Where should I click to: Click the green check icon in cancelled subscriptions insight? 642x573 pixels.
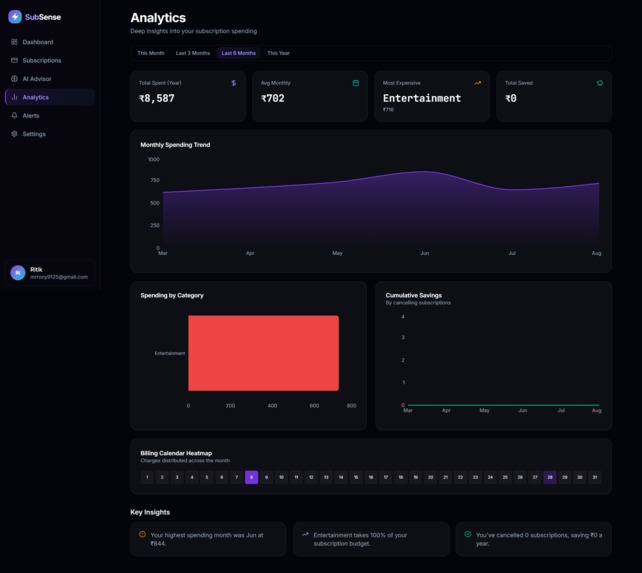point(468,534)
